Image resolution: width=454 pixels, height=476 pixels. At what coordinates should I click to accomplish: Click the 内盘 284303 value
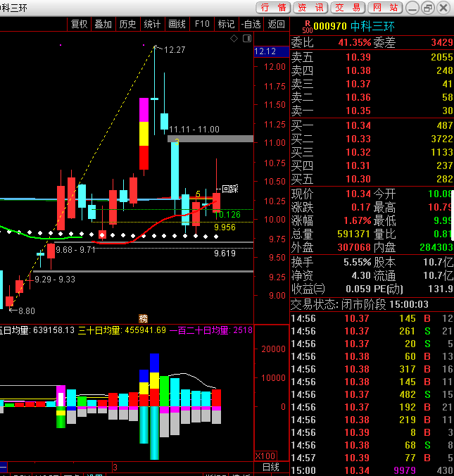click(436, 247)
